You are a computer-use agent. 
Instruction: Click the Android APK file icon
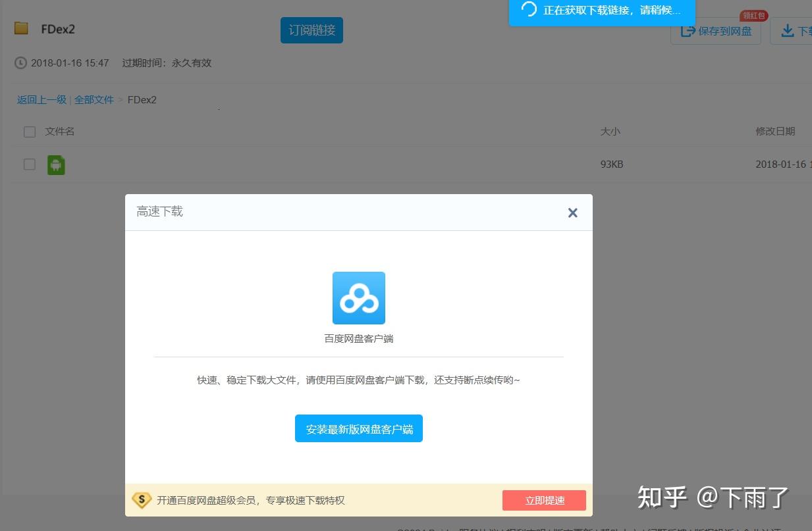tap(56, 164)
